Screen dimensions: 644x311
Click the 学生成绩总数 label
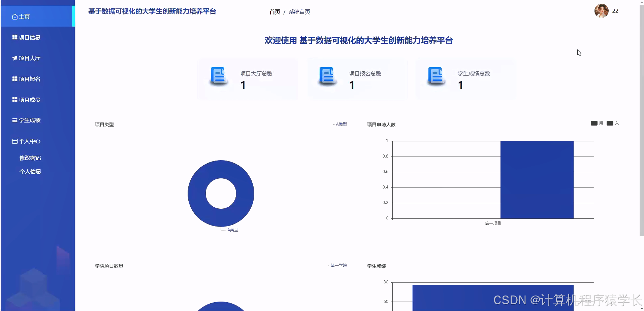pos(474,74)
